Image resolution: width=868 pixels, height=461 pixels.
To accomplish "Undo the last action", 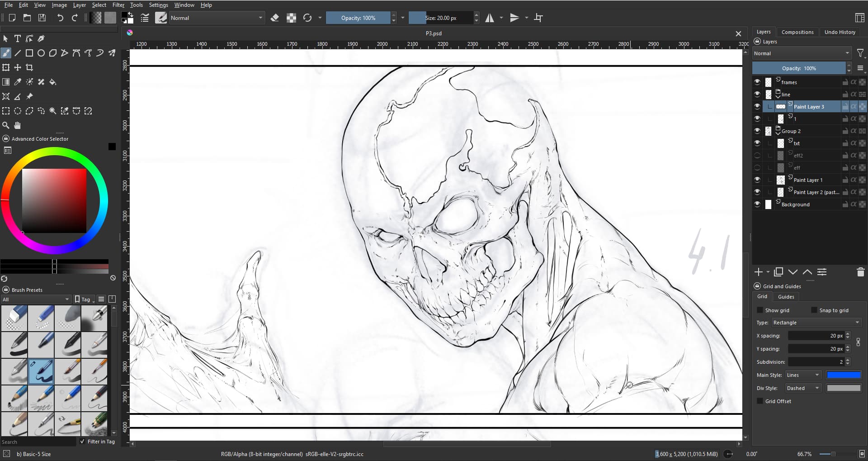I will [x=60, y=18].
